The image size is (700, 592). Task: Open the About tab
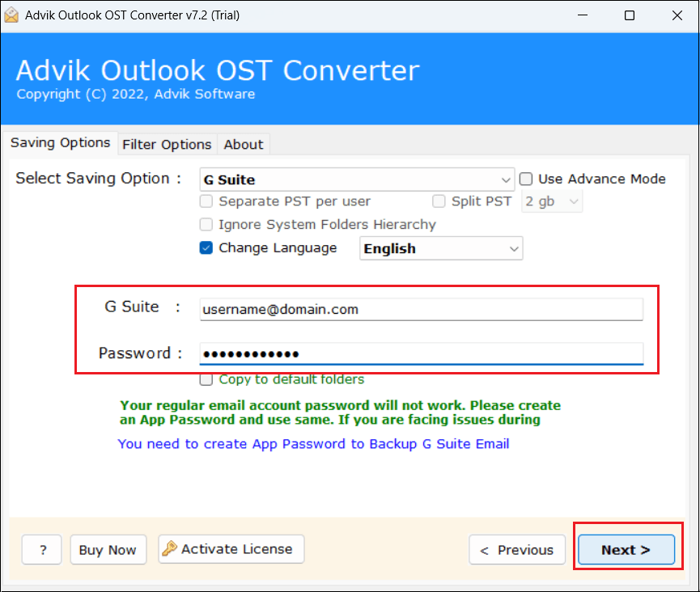click(x=244, y=144)
